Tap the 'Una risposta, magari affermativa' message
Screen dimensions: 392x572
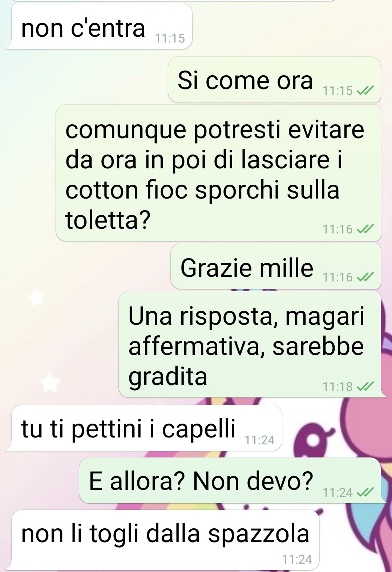click(x=250, y=344)
